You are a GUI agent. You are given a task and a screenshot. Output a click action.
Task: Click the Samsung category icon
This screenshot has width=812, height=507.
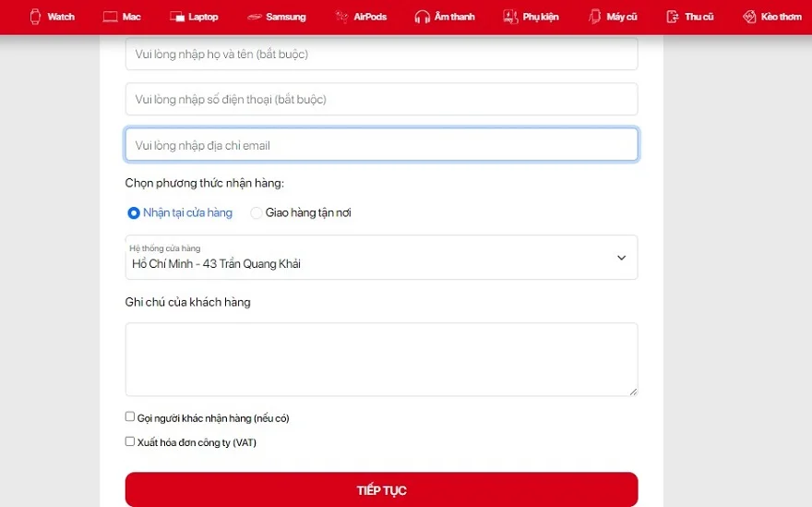pyautogui.click(x=255, y=17)
